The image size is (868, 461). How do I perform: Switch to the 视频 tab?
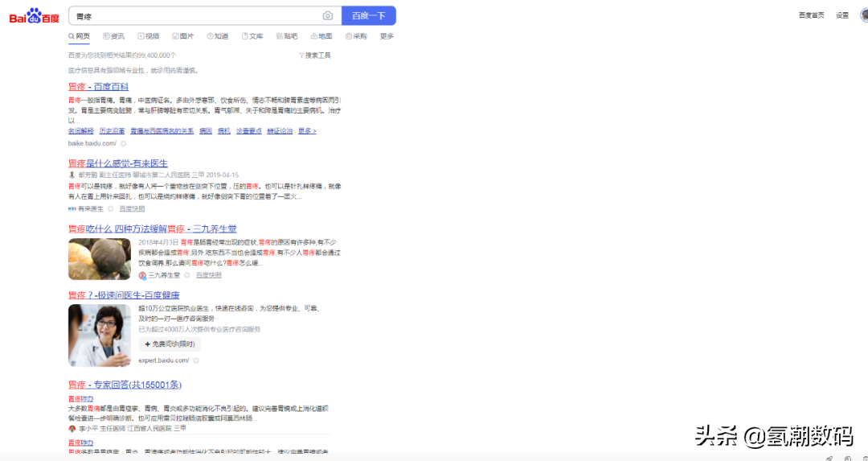[149, 36]
